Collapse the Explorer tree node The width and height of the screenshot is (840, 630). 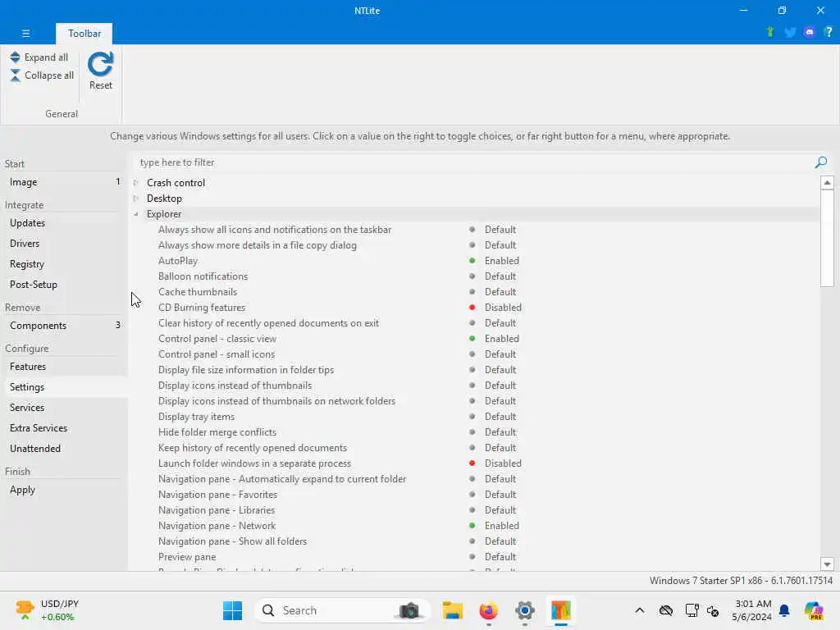click(136, 214)
